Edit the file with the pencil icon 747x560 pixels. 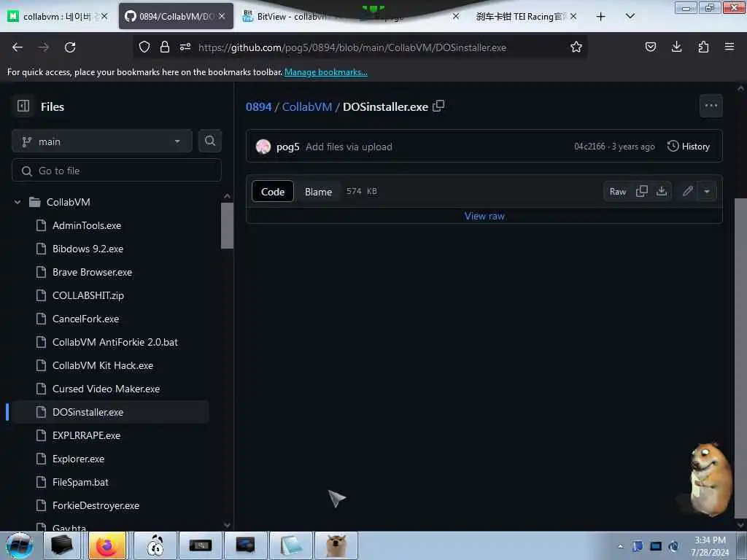687,192
